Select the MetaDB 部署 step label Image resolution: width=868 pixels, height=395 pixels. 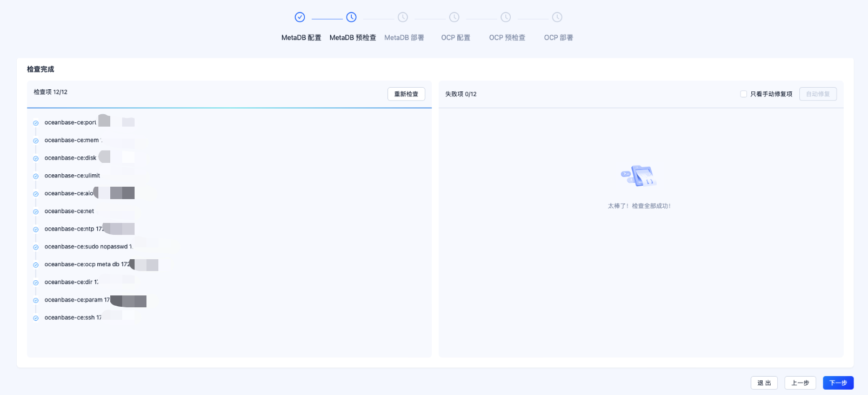point(404,38)
